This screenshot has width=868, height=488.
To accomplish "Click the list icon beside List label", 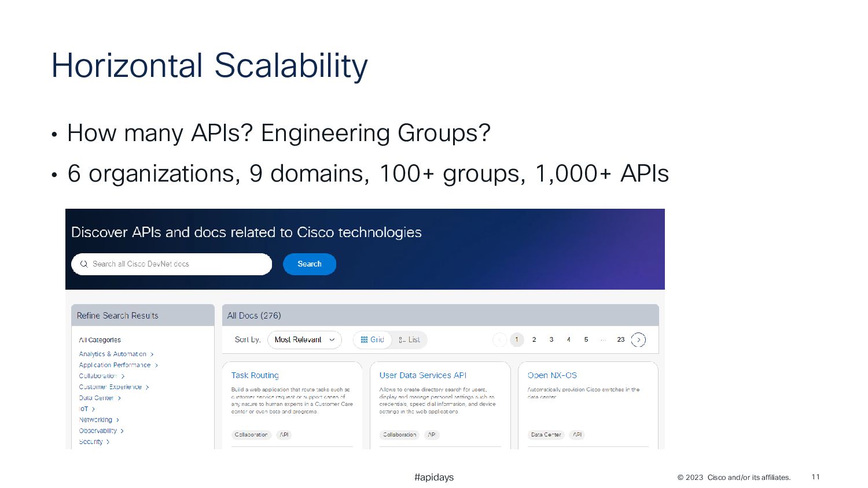I will 402,340.
